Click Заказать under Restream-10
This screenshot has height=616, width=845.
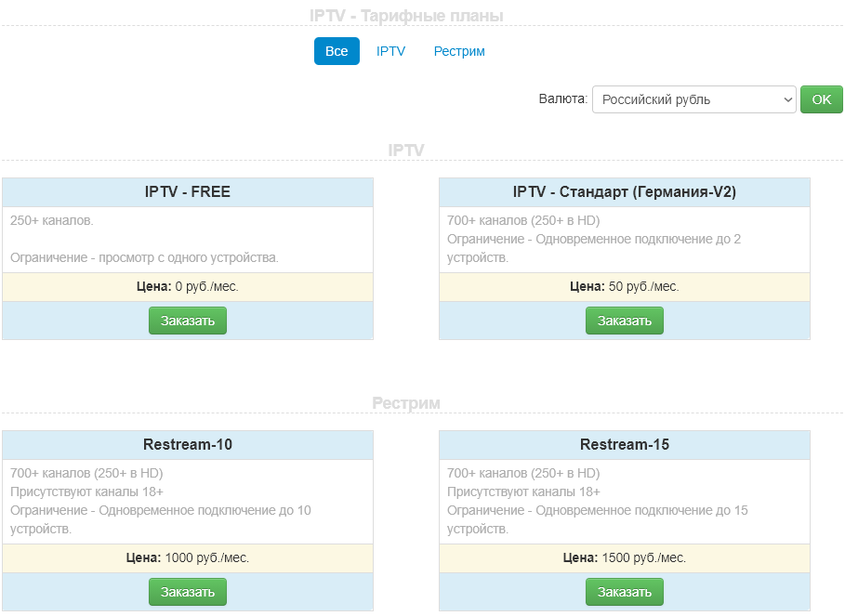pyautogui.click(x=188, y=592)
